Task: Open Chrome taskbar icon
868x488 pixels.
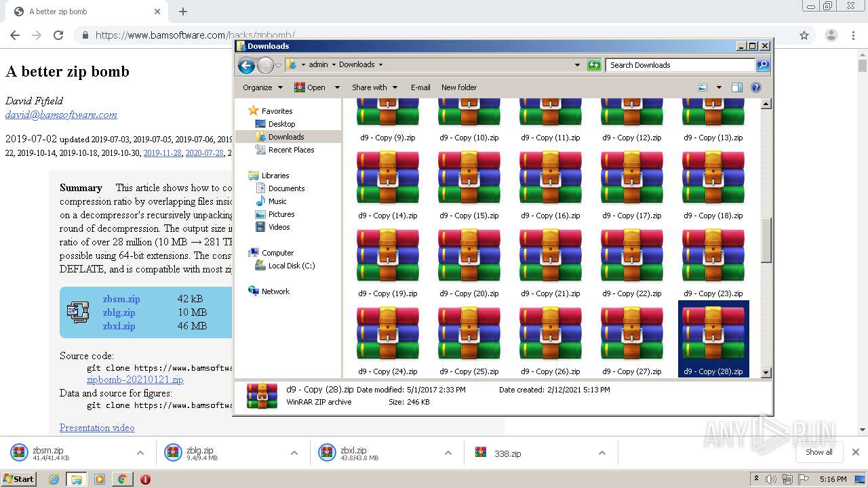Action: click(122, 479)
